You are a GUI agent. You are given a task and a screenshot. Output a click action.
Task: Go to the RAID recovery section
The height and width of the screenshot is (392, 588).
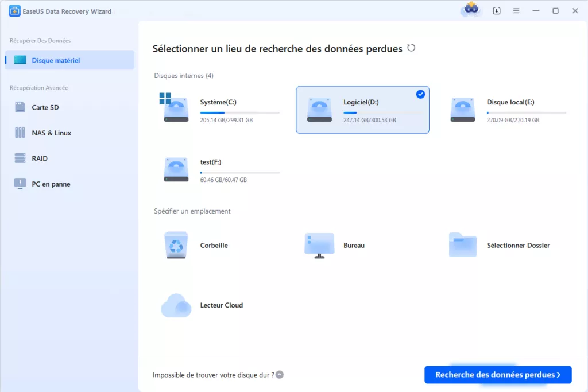40,158
